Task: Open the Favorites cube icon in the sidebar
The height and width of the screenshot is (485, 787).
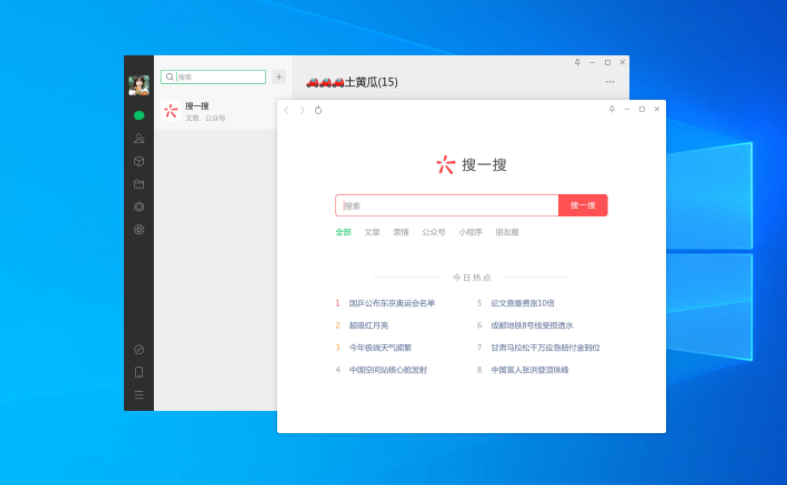Action: point(139,161)
